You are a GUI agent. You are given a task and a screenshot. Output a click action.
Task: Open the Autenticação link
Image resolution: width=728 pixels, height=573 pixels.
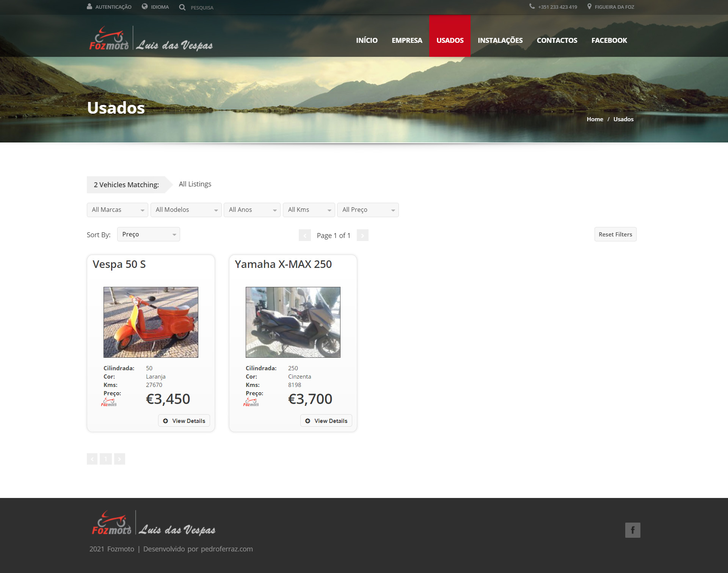pyautogui.click(x=113, y=7)
